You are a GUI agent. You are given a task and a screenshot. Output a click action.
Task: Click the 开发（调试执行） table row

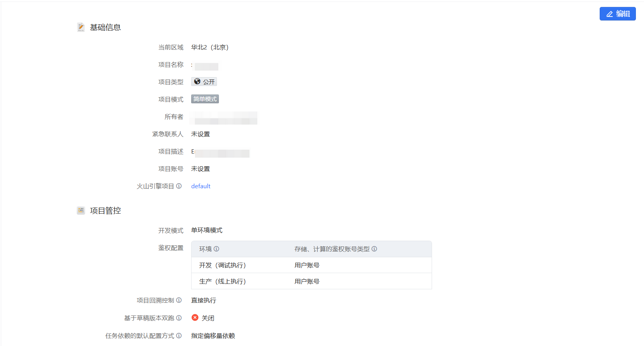click(311, 265)
